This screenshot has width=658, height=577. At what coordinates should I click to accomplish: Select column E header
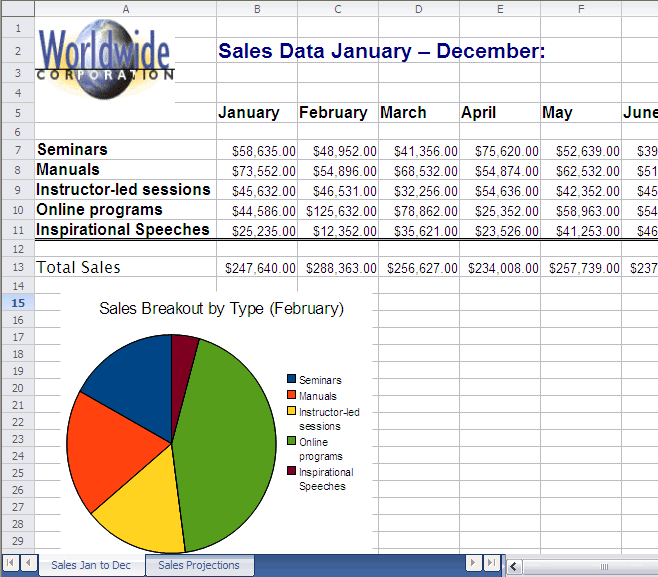500,9
